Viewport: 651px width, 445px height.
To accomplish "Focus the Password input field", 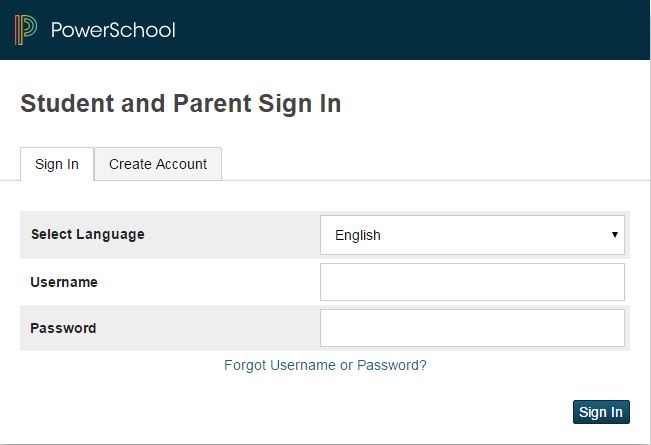I will [x=472, y=328].
